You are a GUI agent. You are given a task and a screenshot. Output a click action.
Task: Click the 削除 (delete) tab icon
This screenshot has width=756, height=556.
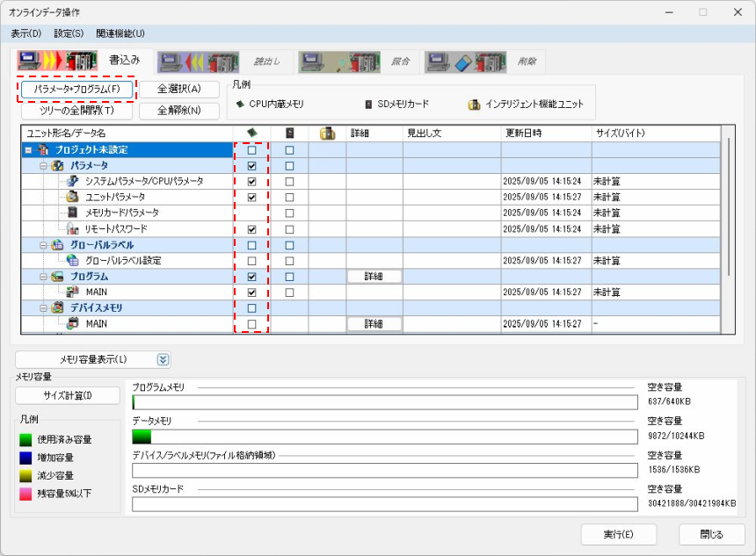[x=466, y=61]
